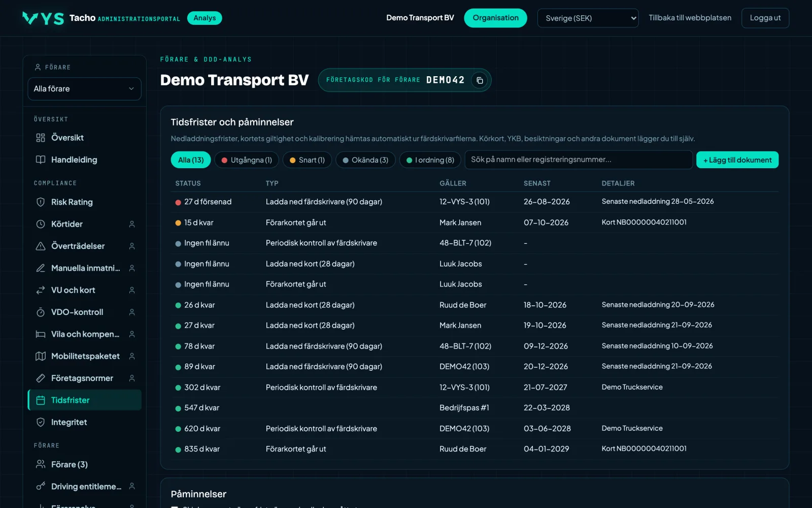
Task: Click the '27 d försenad' status row
Action: pos(475,202)
